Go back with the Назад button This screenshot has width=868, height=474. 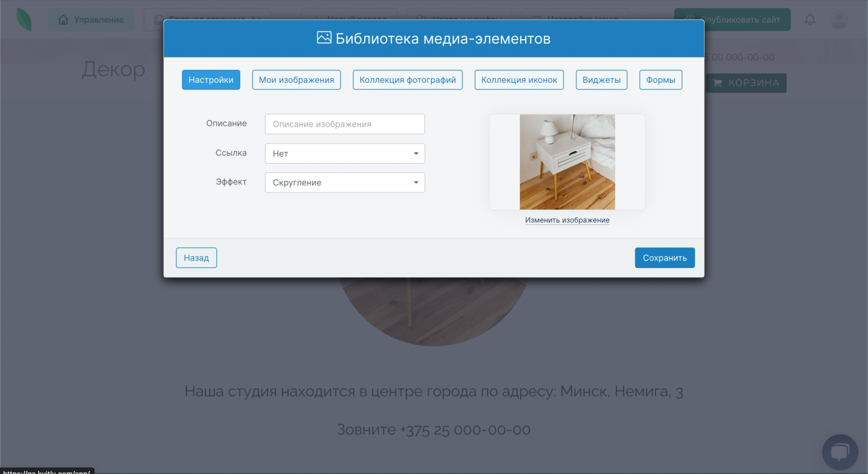click(197, 258)
